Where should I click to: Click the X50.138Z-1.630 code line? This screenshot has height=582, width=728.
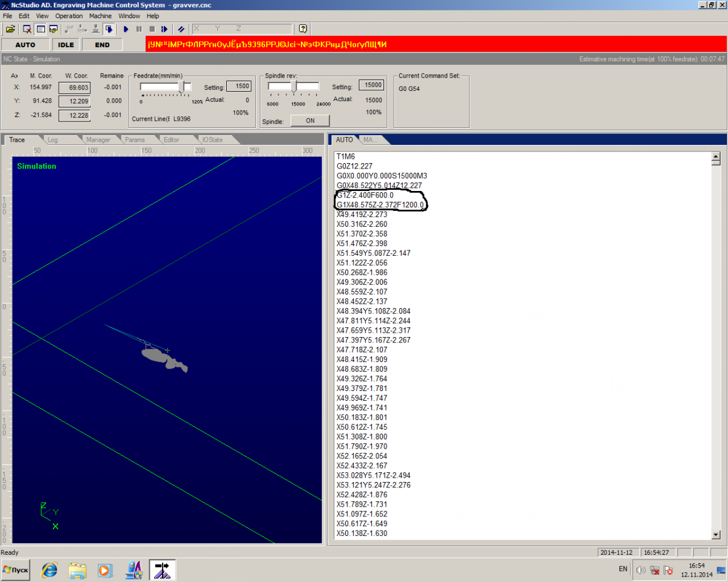click(362, 533)
